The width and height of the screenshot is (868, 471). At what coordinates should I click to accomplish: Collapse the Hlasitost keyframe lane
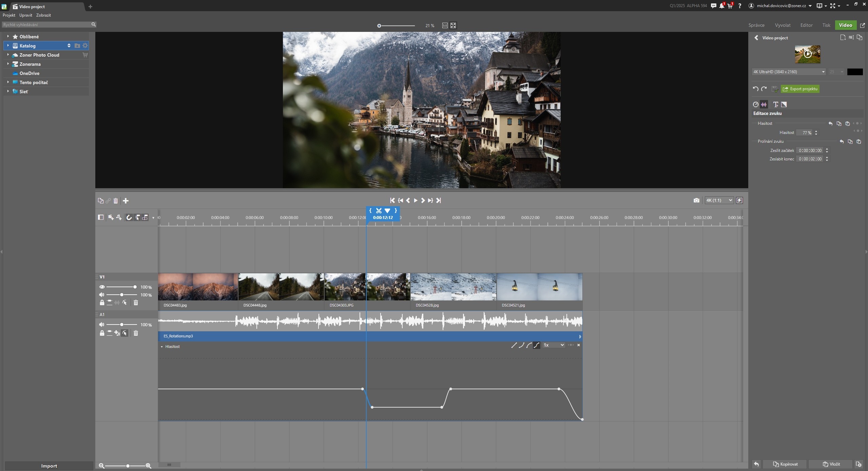tap(162, 347)
